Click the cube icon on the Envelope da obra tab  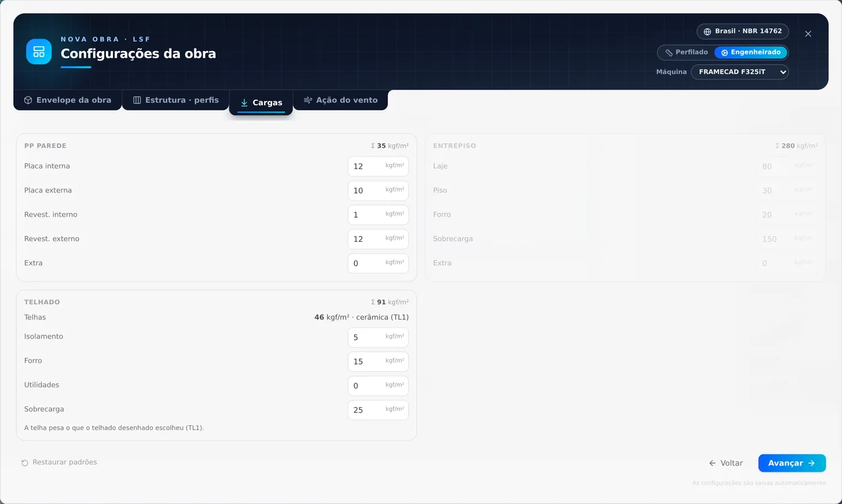(x=28, y=100)
